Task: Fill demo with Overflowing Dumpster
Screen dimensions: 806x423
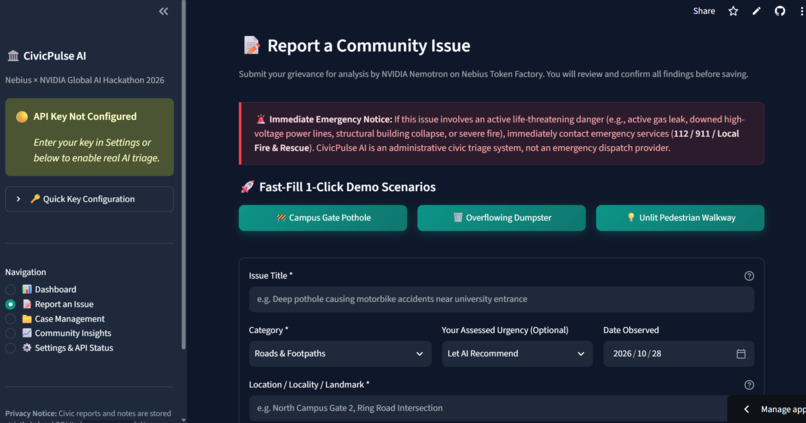Action: pos(501,218)
